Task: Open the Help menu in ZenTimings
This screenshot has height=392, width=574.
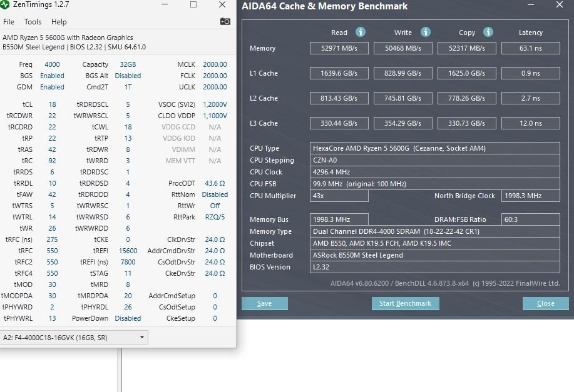Action: tap(59, 22)
